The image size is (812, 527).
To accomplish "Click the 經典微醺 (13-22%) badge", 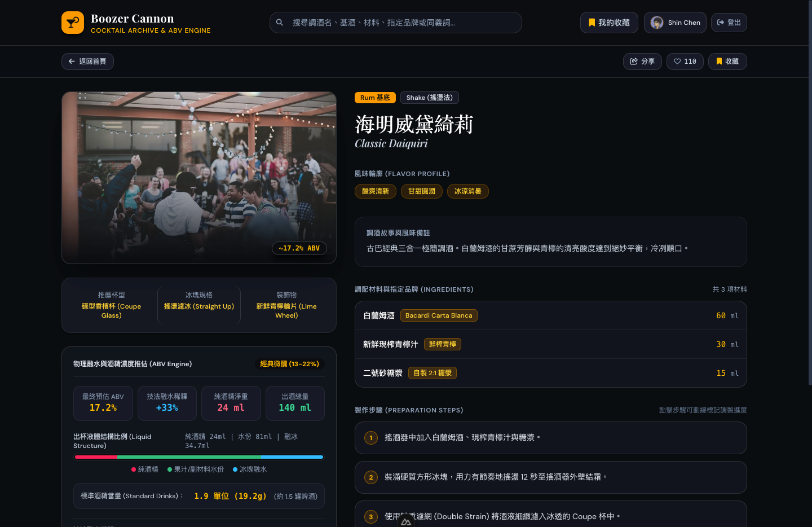I will pyautogui.click(x=290, y=364).
